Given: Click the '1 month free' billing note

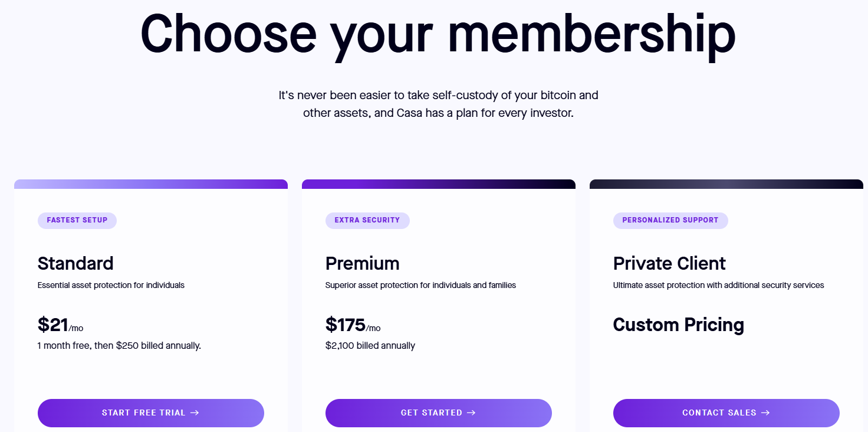Looking at the screenshot, I should [119, 345].
